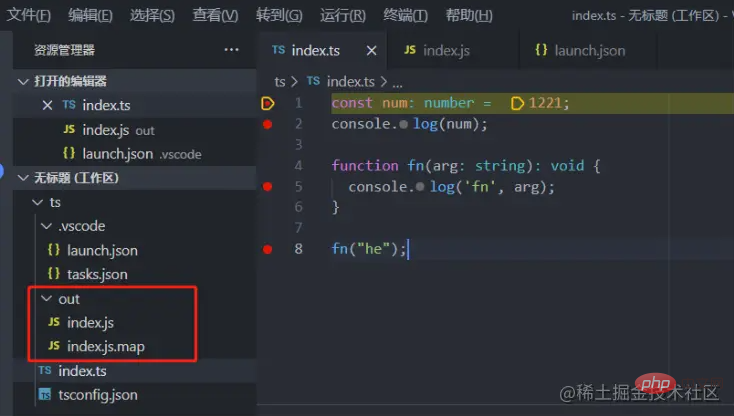
Task: Open the 文件(F) menu
Action: point(29,15)
